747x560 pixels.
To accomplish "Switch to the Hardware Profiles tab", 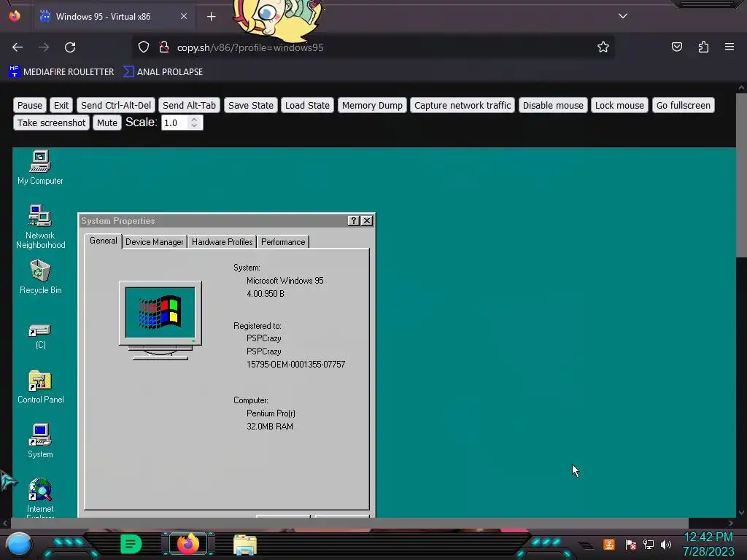I will click(222, 242).
